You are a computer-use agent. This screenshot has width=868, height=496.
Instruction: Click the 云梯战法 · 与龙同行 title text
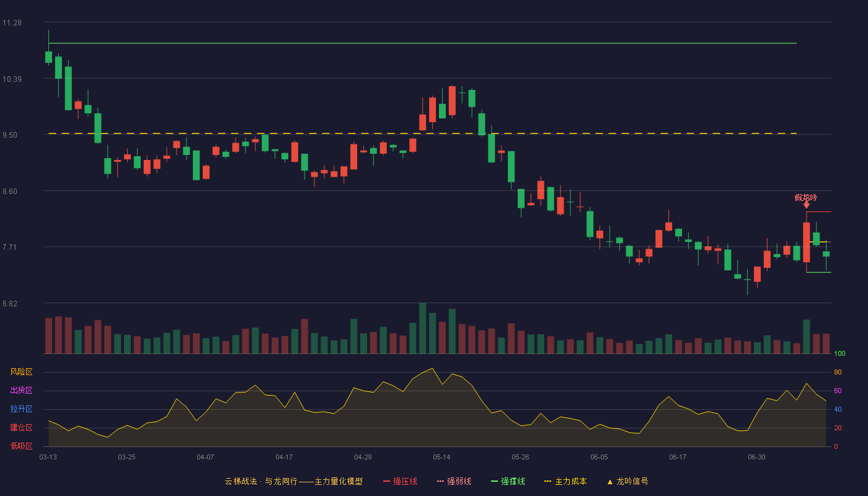261,481
